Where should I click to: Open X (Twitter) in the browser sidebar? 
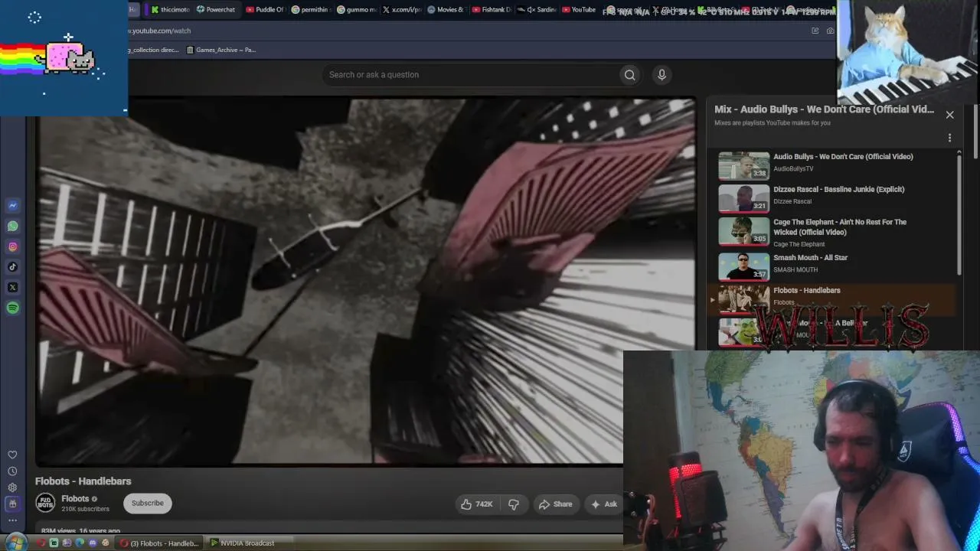(12, 288)
